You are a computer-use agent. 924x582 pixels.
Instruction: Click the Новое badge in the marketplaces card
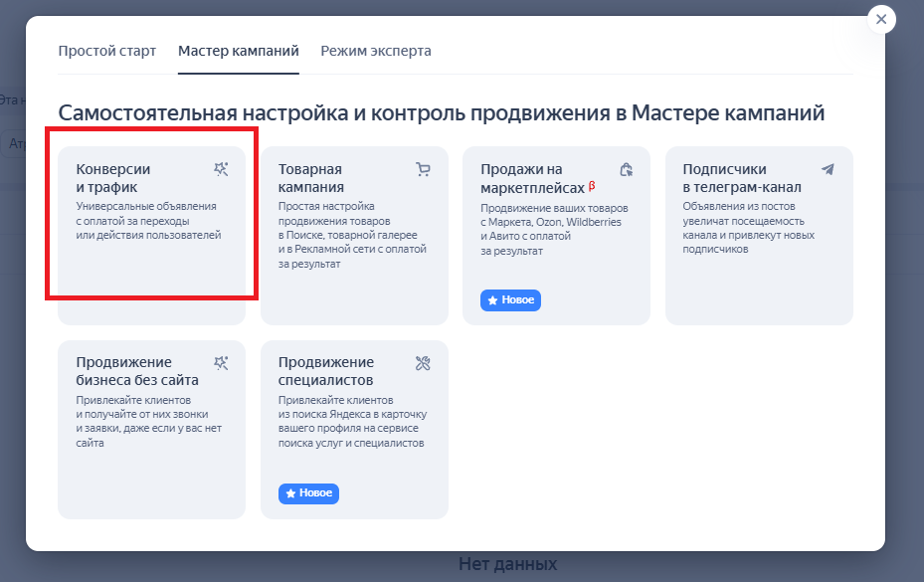point(510,300)
